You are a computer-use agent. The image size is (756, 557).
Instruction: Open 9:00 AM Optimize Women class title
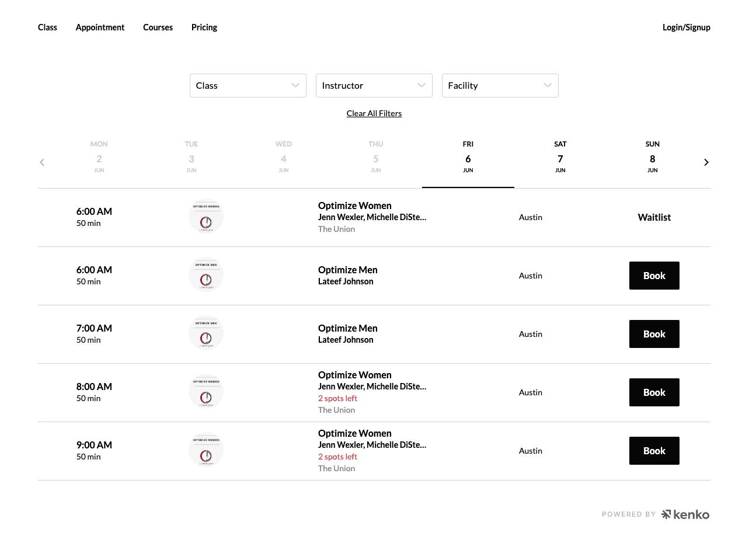355,433
